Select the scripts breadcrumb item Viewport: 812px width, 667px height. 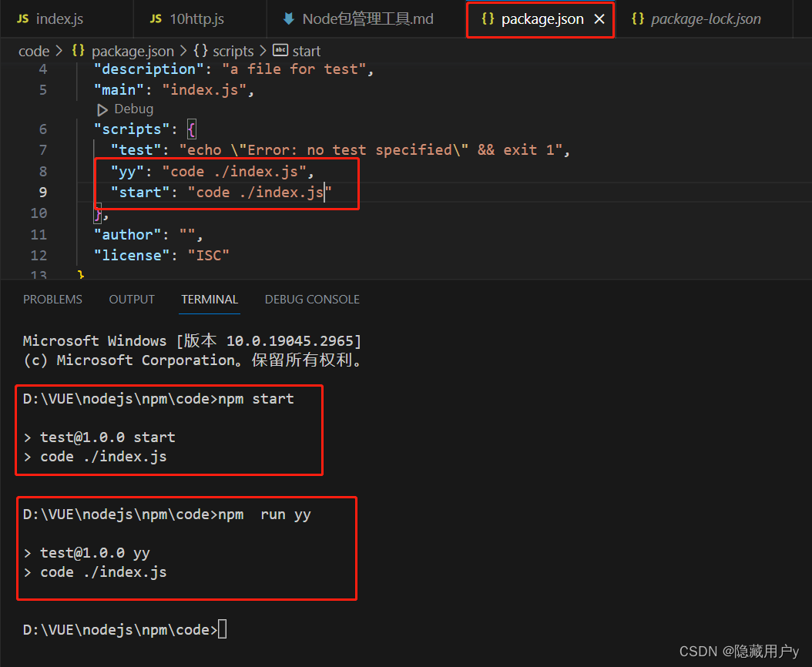(233, 52)
